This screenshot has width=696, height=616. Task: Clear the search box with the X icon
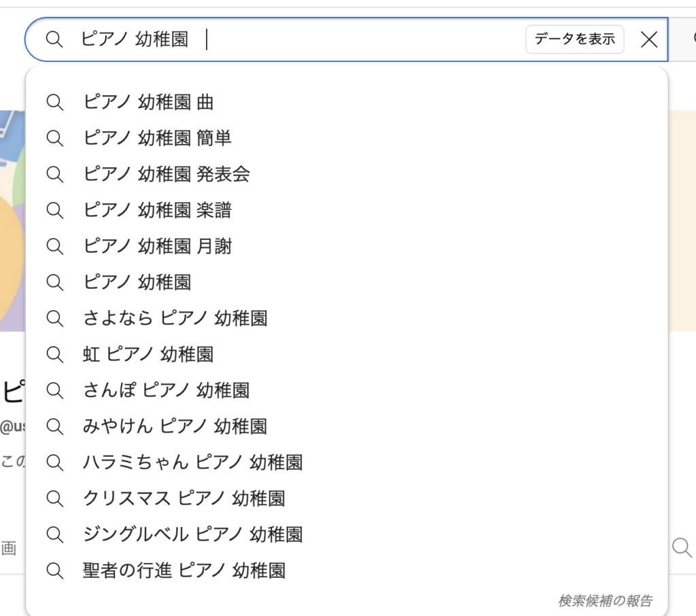pos(649,39)
